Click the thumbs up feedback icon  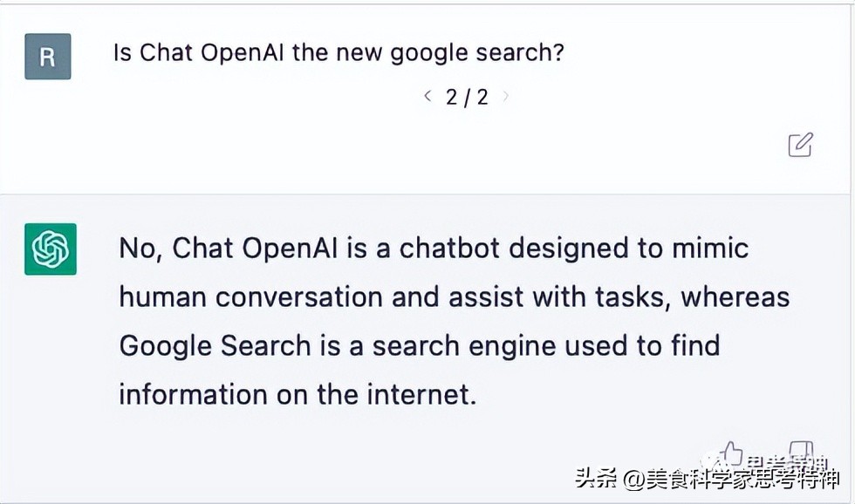(731, 453)
